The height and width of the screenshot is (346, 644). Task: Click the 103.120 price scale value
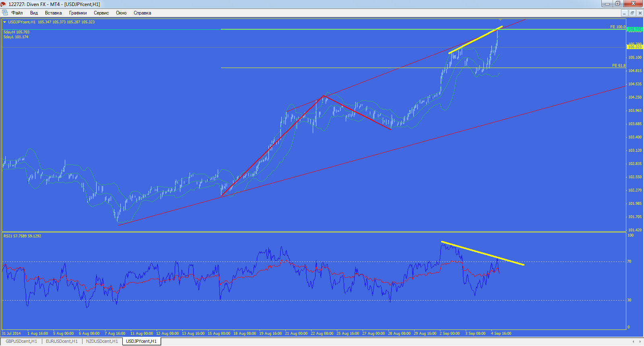[x=635, y=150]
